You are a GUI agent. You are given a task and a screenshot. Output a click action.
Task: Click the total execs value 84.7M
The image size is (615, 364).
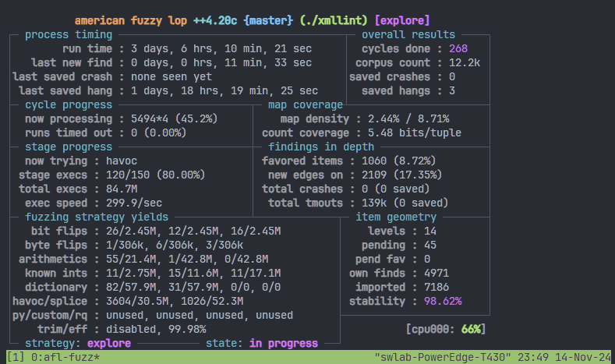click(122, 189)
